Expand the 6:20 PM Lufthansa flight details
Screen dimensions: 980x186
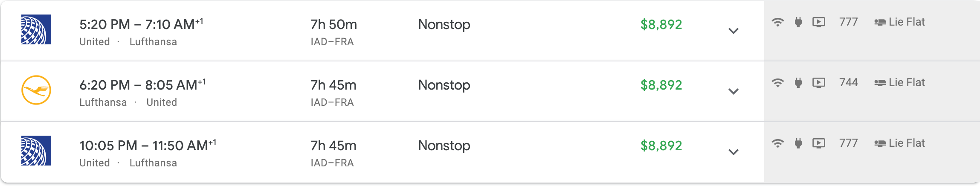(x=733, y=91)
